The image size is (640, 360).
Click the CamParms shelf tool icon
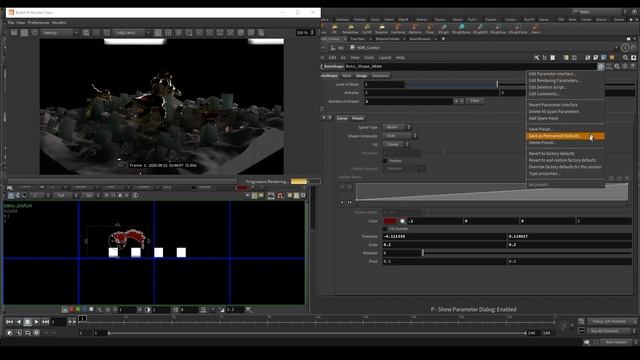click(x=398, y=29)
